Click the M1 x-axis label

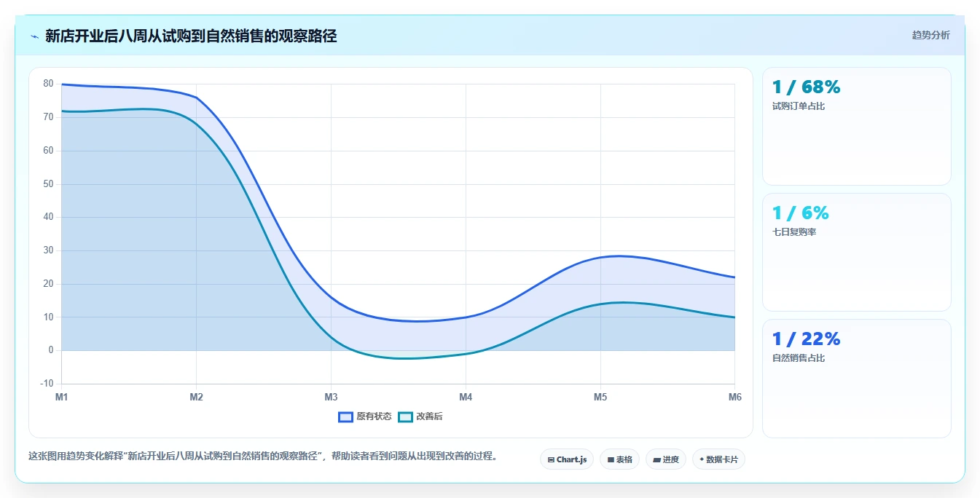[61, 397]
